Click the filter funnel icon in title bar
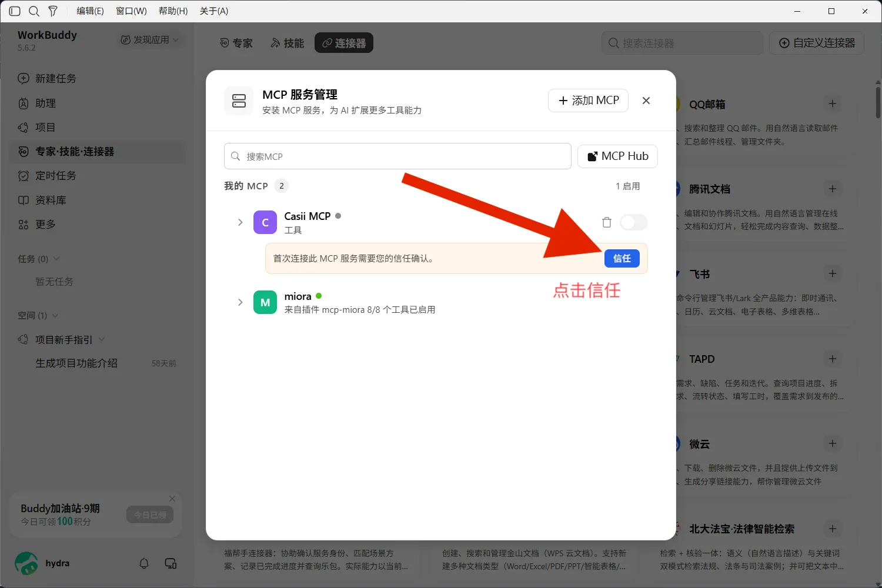This screenshot has width=882, height=588. click(x=53, y=11)
